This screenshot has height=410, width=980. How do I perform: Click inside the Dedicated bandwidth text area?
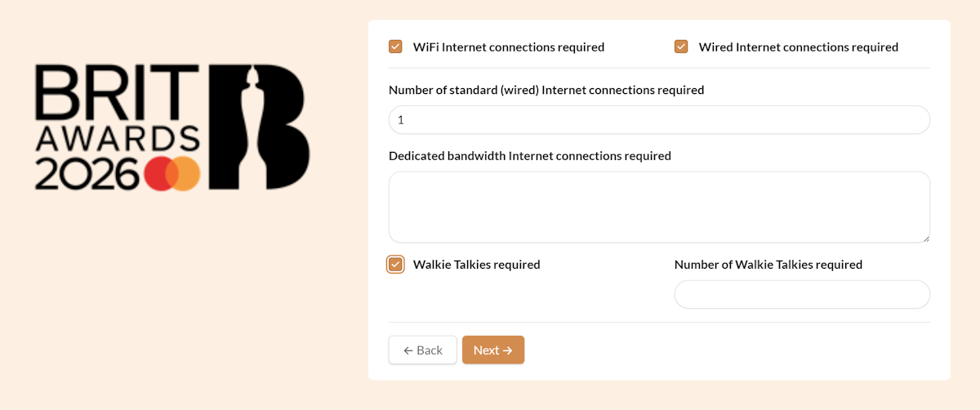659,207
